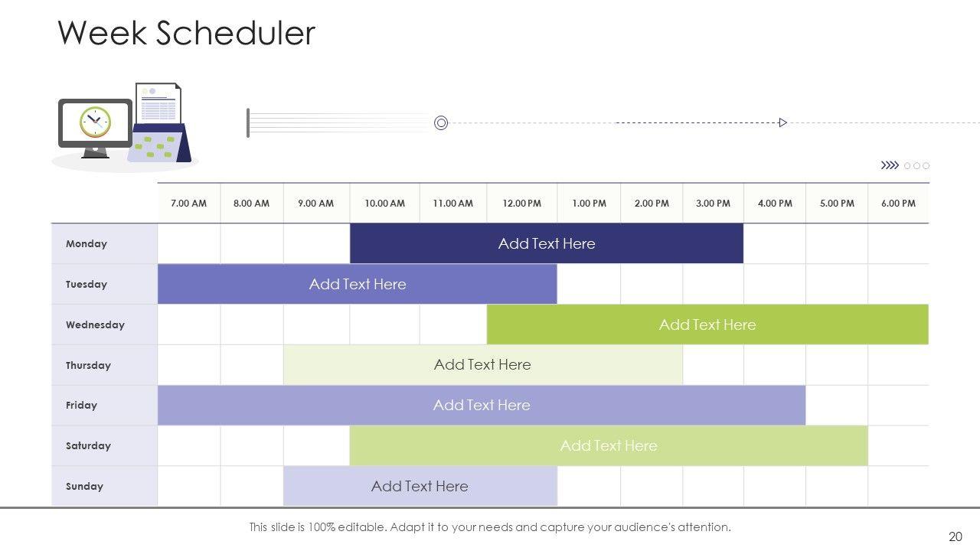Click the vertical bar slider handle

[x=248, y=123]
